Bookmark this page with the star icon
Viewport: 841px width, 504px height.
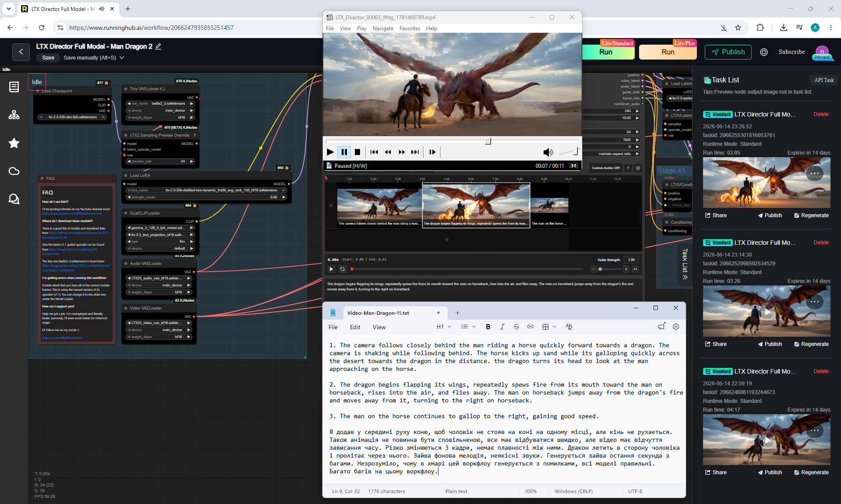738,28
